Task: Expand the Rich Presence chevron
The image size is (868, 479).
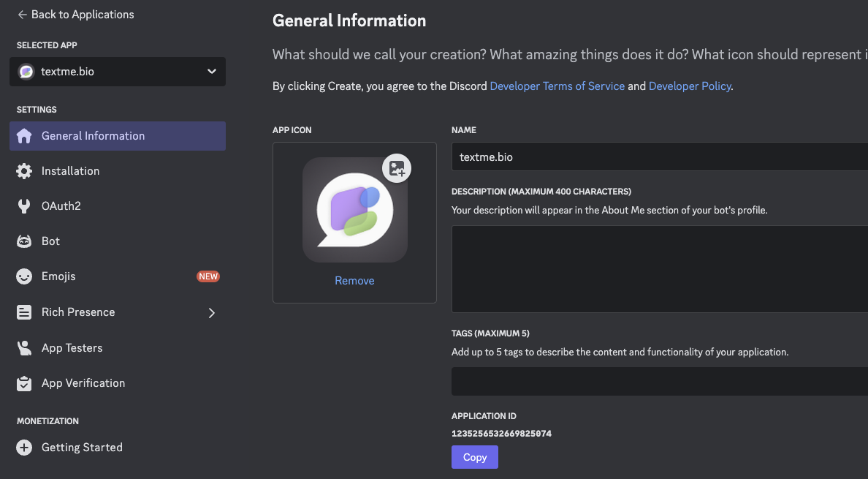Action: pyautogui.click(x=212, y=312)
